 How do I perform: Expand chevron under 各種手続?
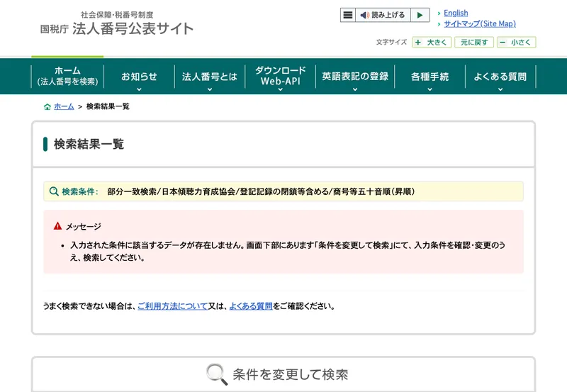pos(430,89)
